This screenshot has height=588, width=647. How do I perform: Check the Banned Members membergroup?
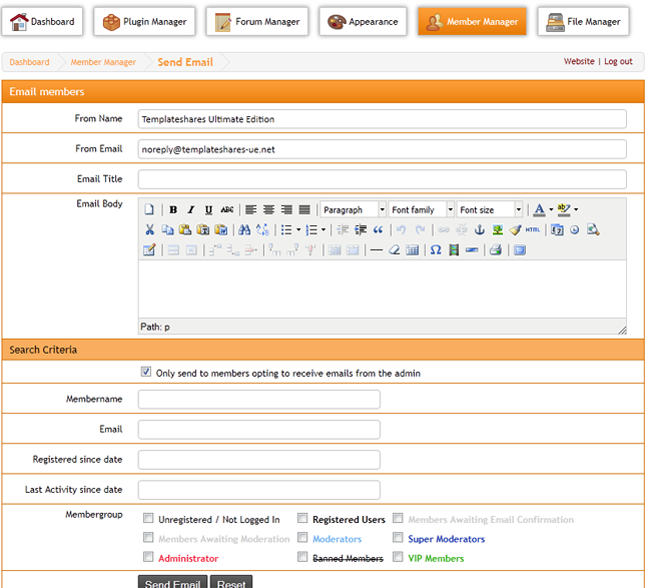pyautogui.click(x=302, y=557)
